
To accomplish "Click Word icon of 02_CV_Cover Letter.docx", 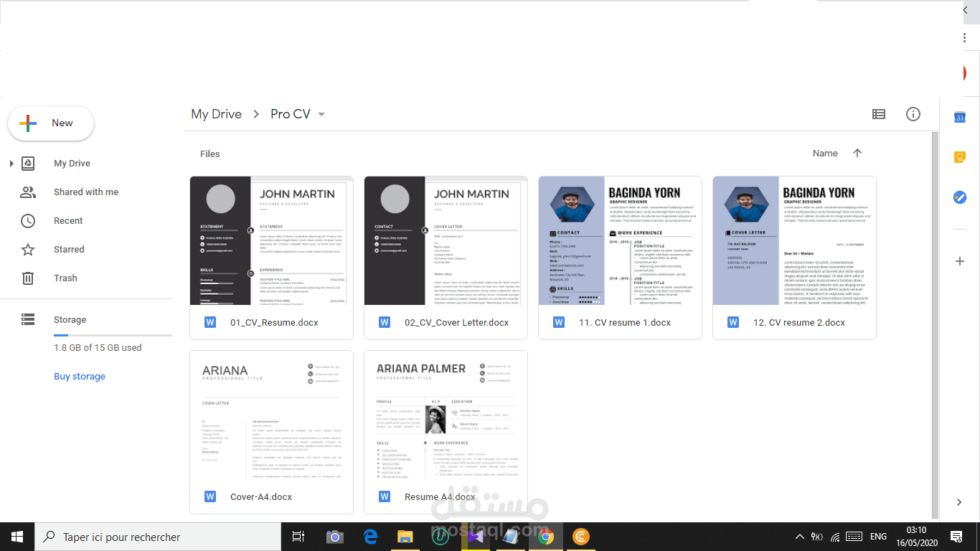I will tap(385, 323).
